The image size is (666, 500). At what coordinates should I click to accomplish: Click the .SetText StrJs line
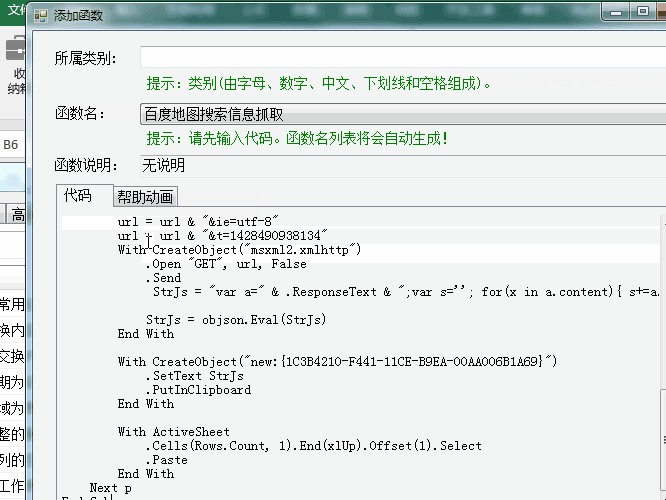point(195,376)
